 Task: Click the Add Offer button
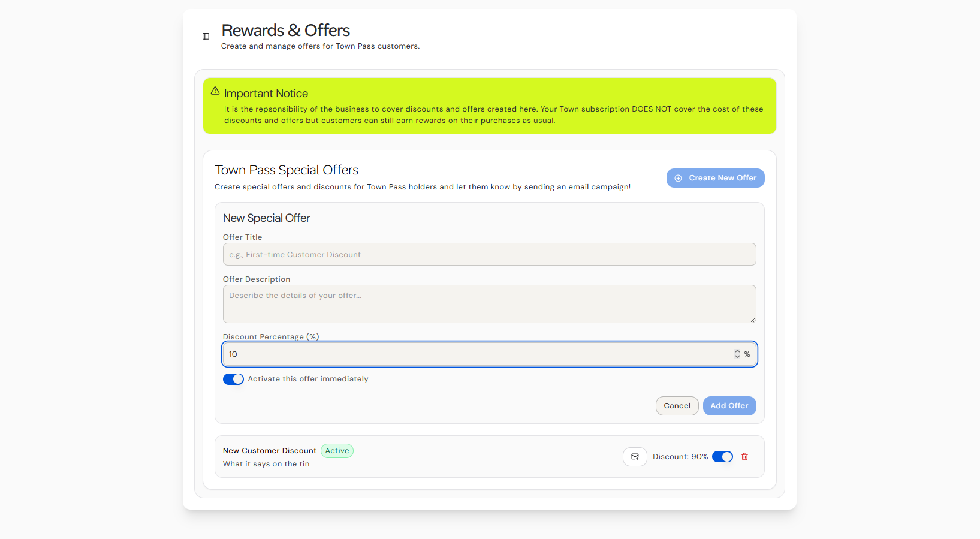pos(729,406)
